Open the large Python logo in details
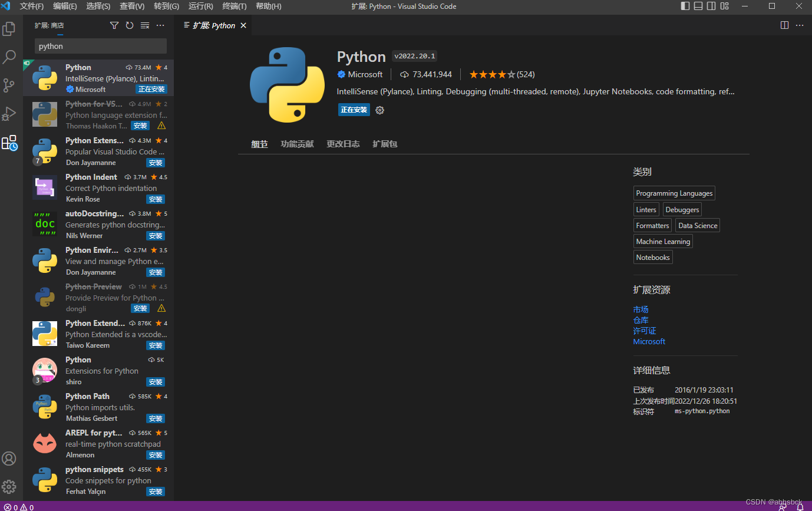 pos(287,85)
